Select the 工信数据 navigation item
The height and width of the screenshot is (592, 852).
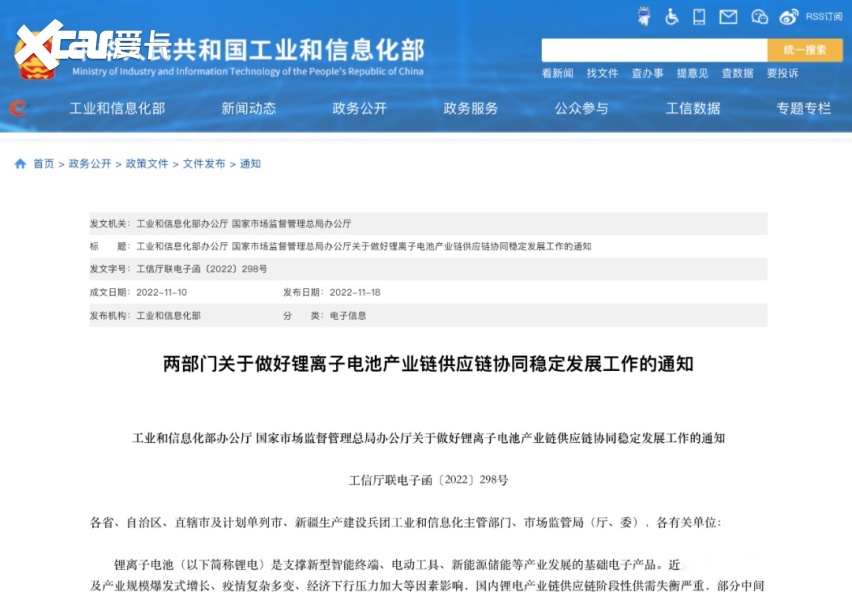coord(693,108)
